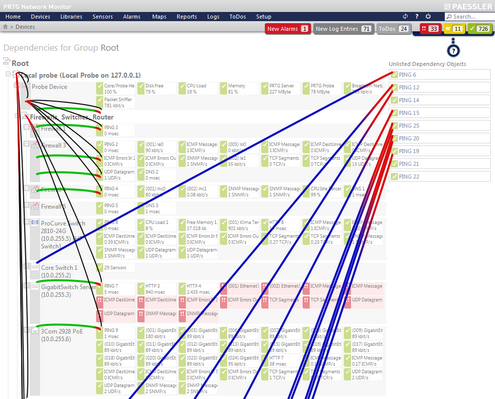Click the 'HTTP 7' sensor text
This screenshot has height=399, width=495.
[x=276, y=358]
